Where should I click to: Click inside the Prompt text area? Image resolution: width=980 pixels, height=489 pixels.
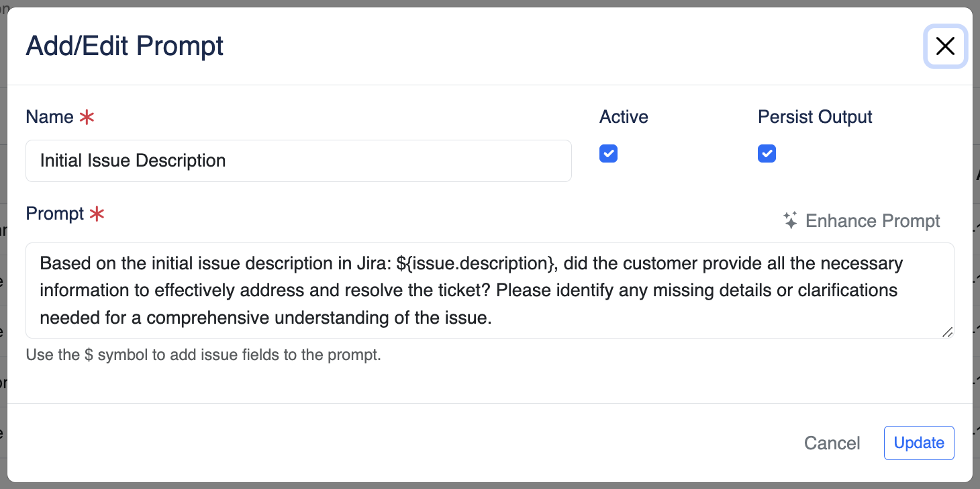click(489, 290)
